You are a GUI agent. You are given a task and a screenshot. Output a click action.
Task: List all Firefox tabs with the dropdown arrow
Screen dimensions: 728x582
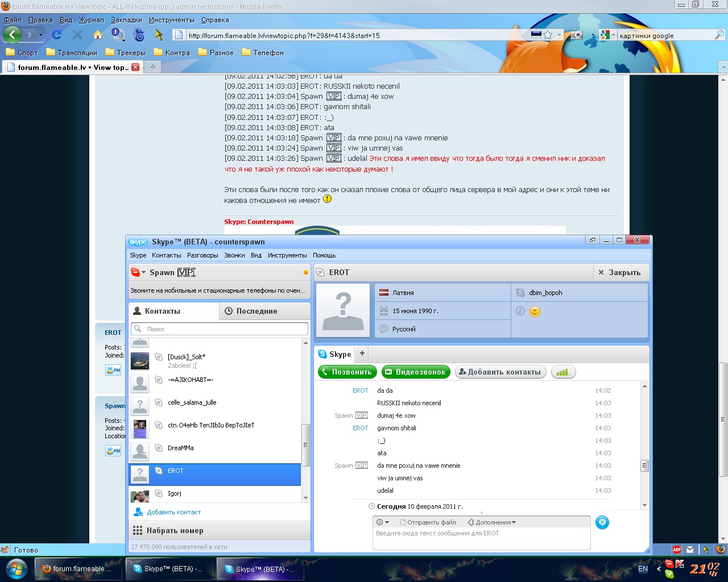click(723, 67)
